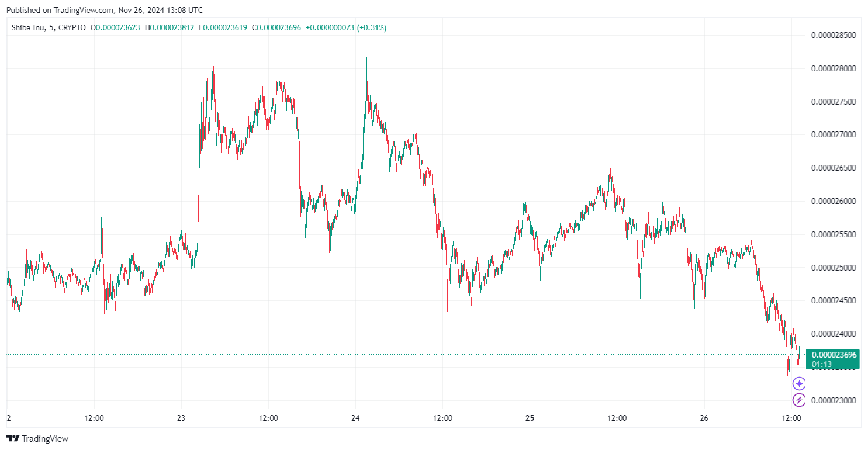Click the 0.000028500 price axis label
Viewport: 868px width, 450px height.
click(x=834, y=35)
